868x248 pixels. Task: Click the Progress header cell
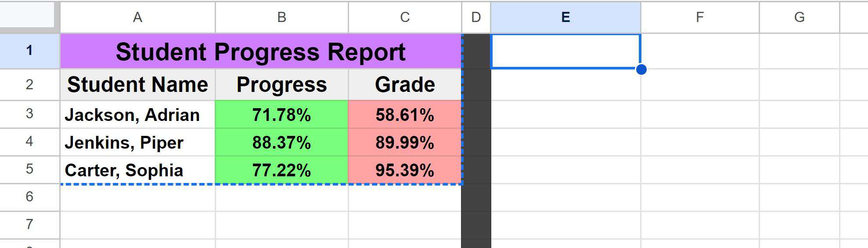(281, 84)
